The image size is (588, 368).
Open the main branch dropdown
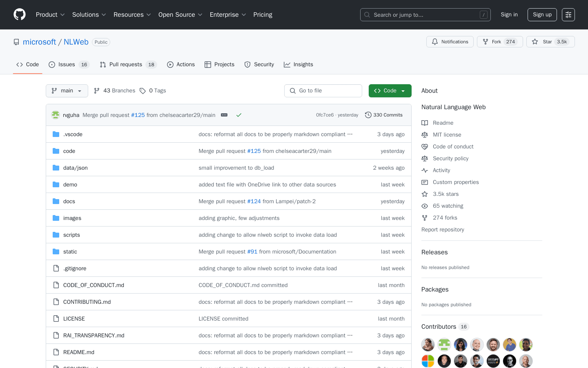click(x=67, y=90)
